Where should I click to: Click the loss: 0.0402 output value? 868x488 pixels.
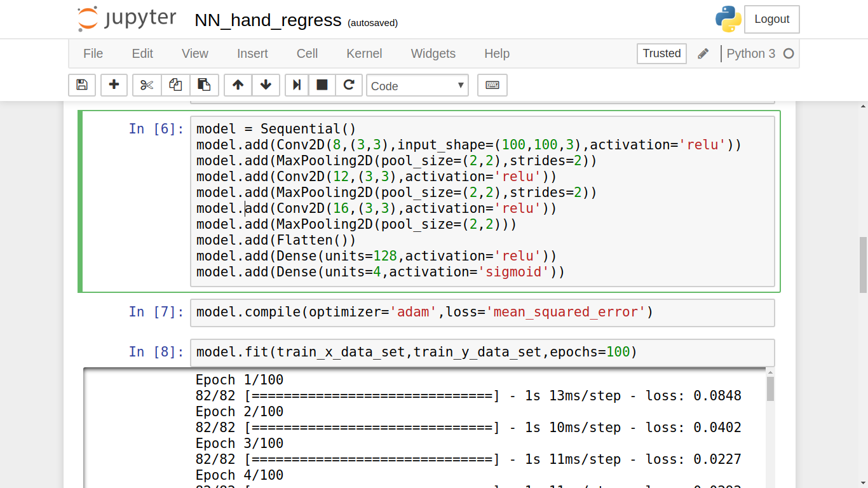click(694, 428)
